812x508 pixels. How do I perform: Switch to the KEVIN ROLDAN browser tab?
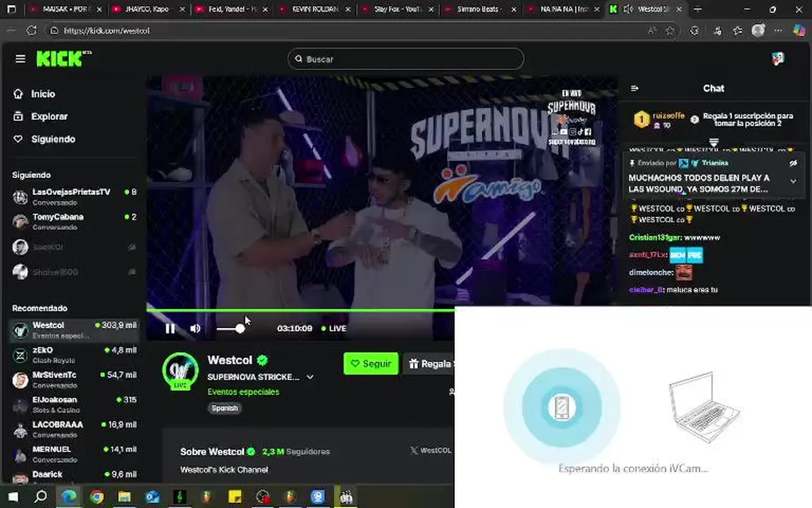pos(314,9)
